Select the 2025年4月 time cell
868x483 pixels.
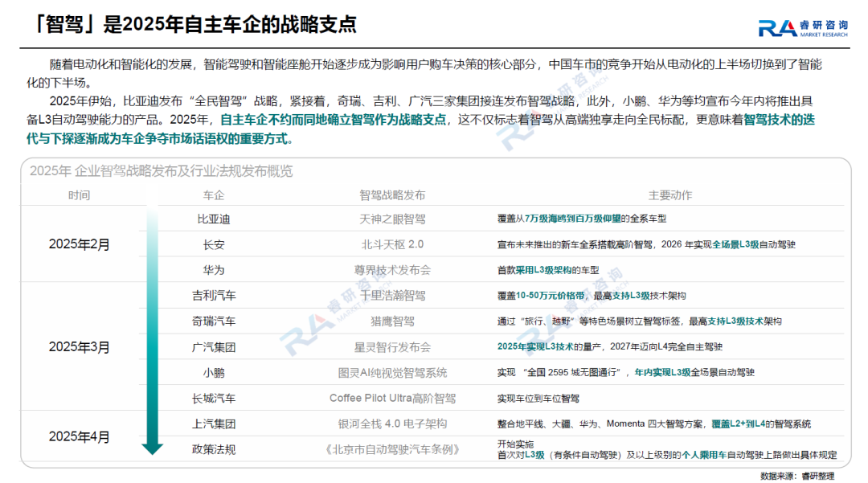click(x=79, y=436)
